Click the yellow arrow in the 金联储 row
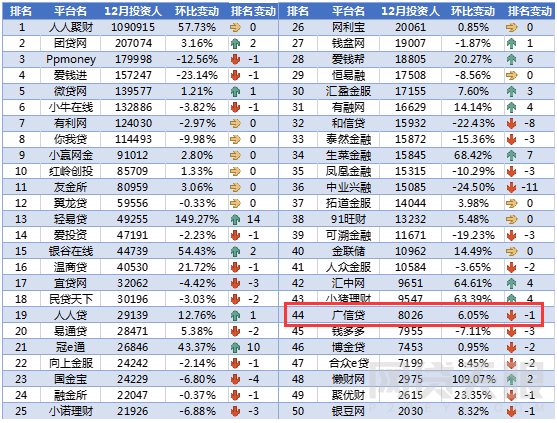557x423 pixels. click(x=512, y=251)
